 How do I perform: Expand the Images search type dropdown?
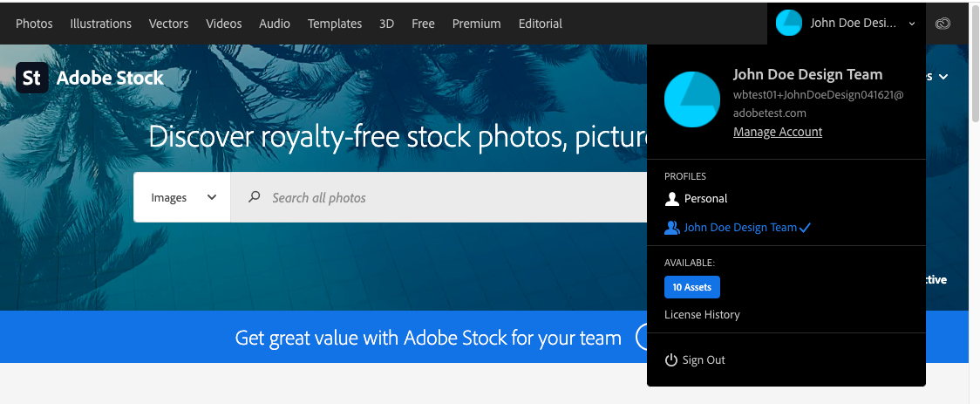tap(182, 197)
